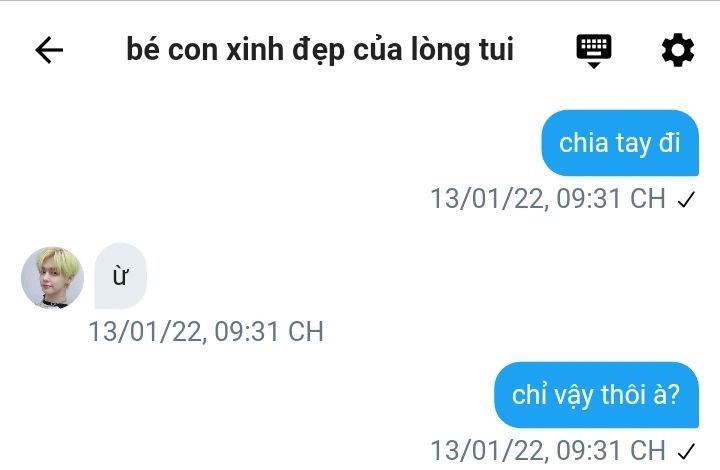Image resolution: width=720 pixels, height=470 pixels.
Task: Open conversation title 'bé con xinh đẹp của lòng tui'
Action: click(x=320, y=50)
